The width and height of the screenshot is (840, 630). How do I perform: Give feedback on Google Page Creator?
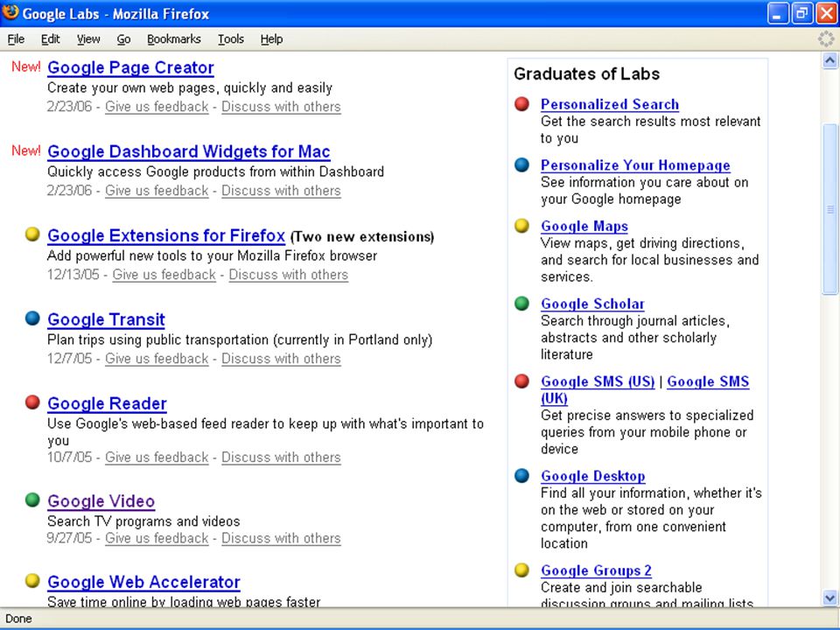[157, 107]
